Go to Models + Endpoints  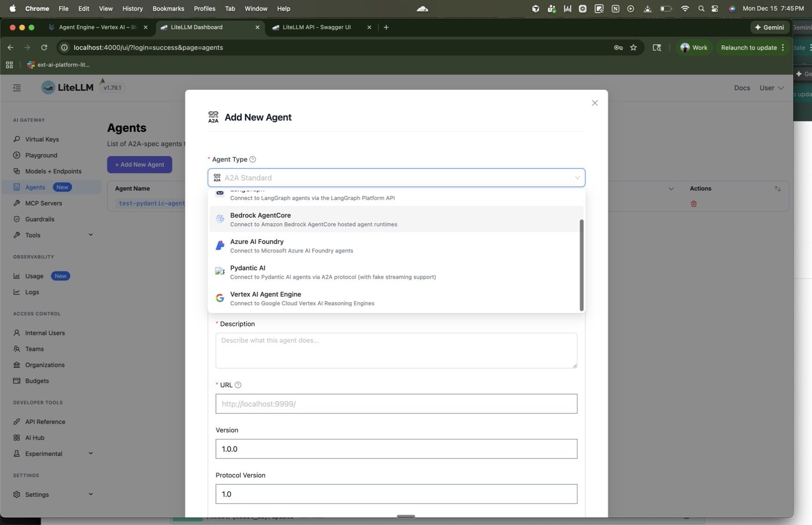(53, 171)
